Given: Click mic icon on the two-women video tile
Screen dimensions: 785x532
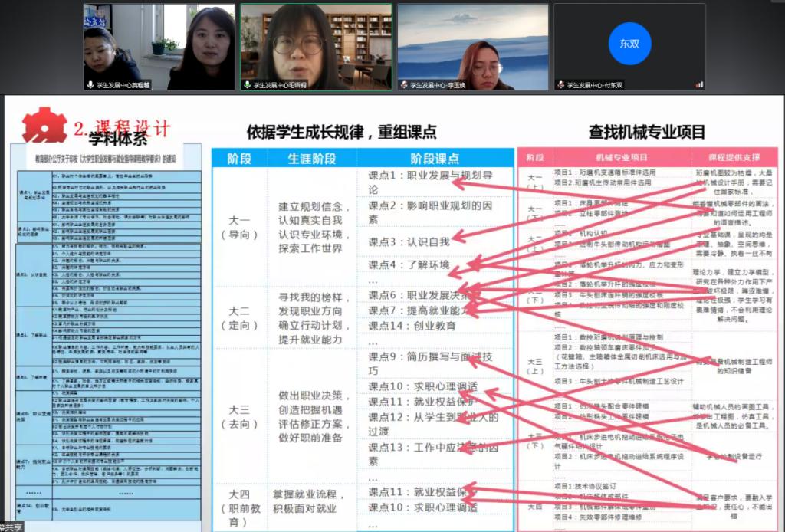Looking at the screenshot, I should (90, 85).
